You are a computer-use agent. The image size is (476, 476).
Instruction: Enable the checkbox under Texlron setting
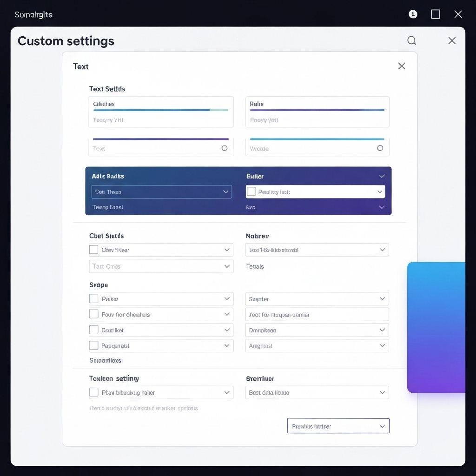[93, 392]
